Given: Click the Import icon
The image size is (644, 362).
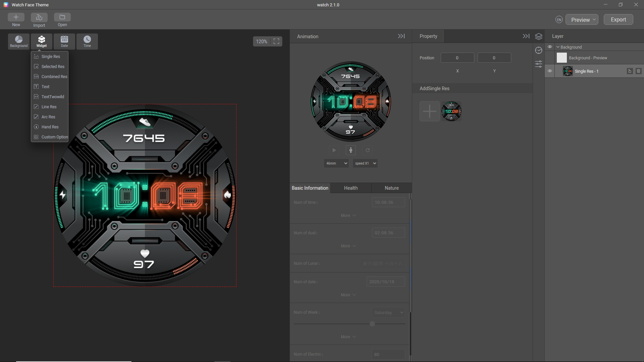Looking at the screenshot, I should point(39,17).
